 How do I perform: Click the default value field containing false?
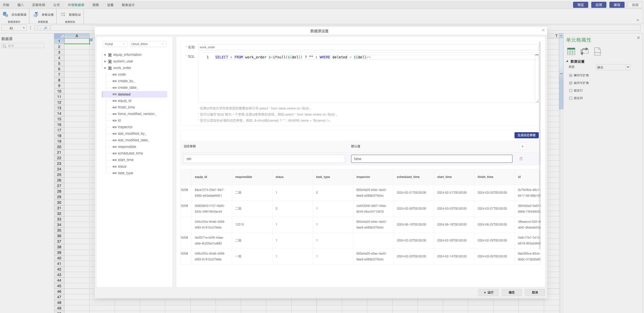[431, 159]
